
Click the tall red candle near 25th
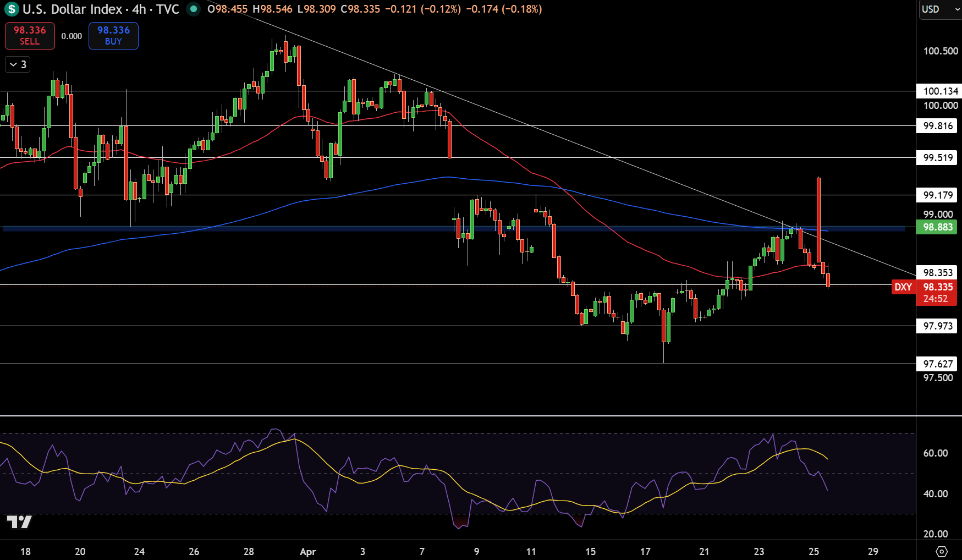(819, 220)
